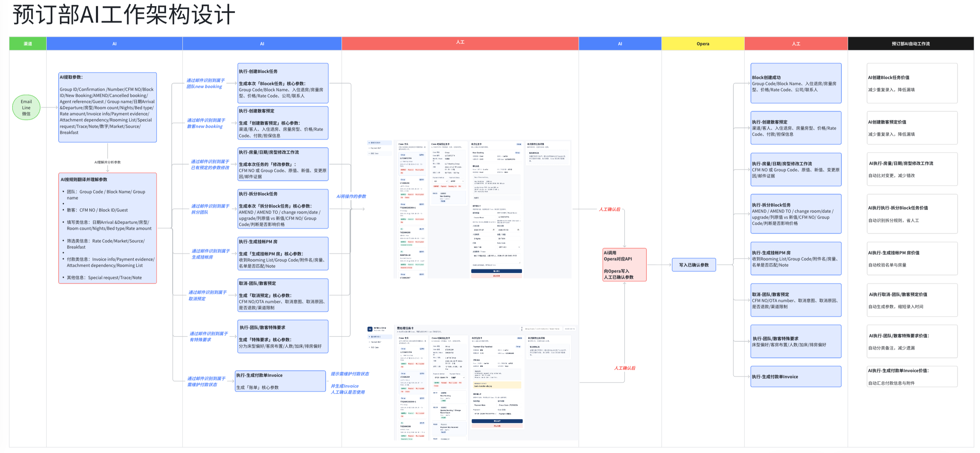Select the Ai执行取消-团队/散客预定价值 box
Image resolution: width=980 pixels, height=453 pixels.
tap(912, 300)
